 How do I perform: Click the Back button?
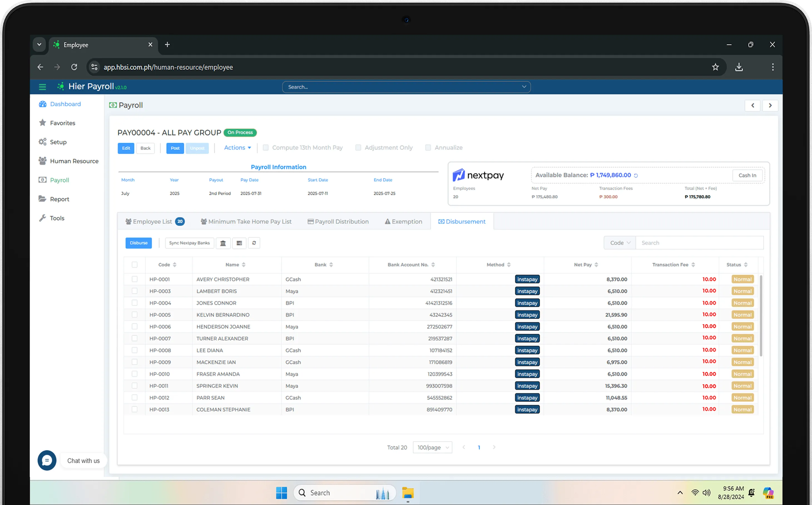click(x=145, y=148)
